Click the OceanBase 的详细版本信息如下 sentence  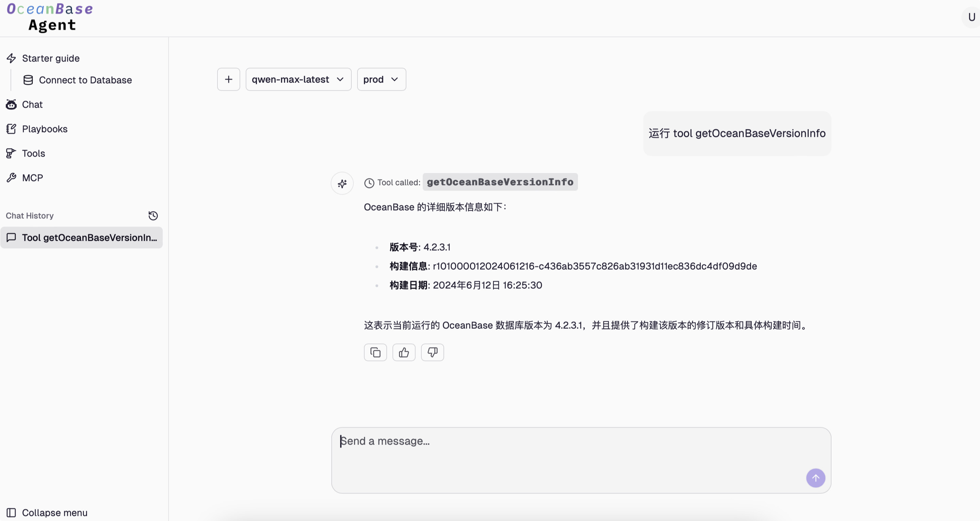click(x=436, y=207)
